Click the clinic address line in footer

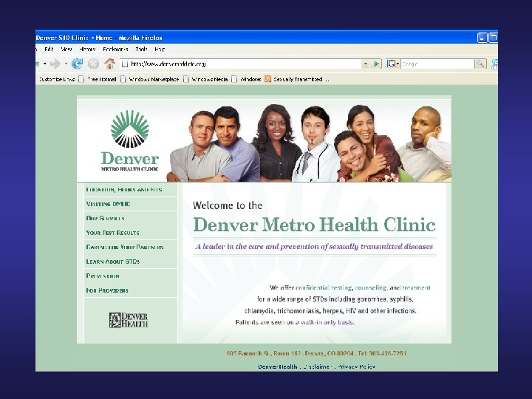[x=316, y=353]
